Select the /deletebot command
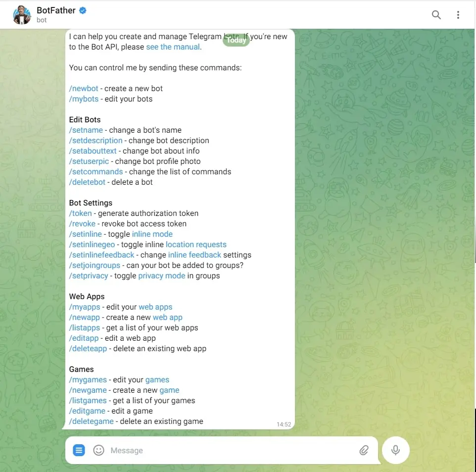476x472 pixels. click(x=87, y=182)
